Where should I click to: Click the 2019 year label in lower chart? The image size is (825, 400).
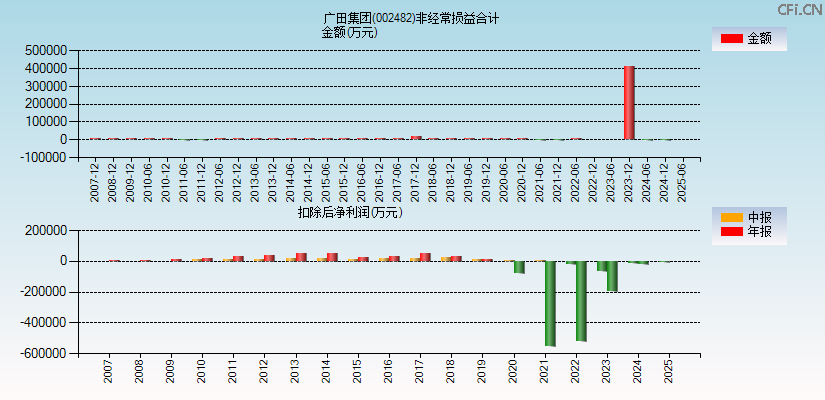pyautogui.click(x=482, y=371)
